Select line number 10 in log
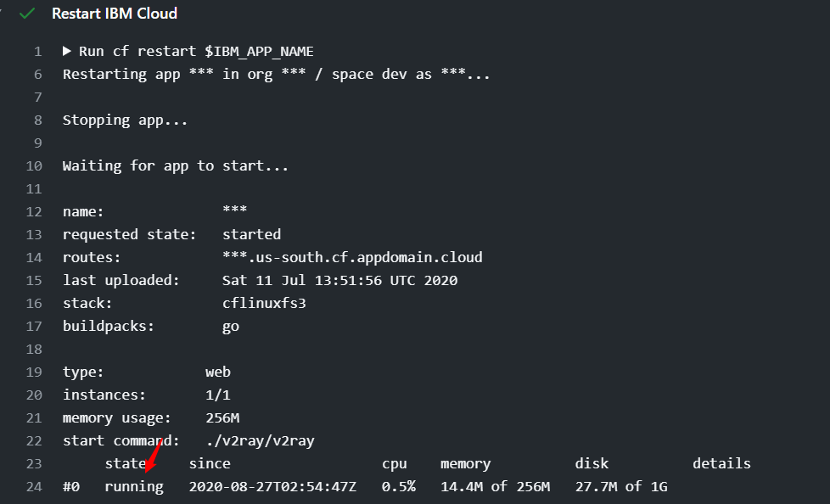Screen dimensions: 830x504 tap(34, 166)
